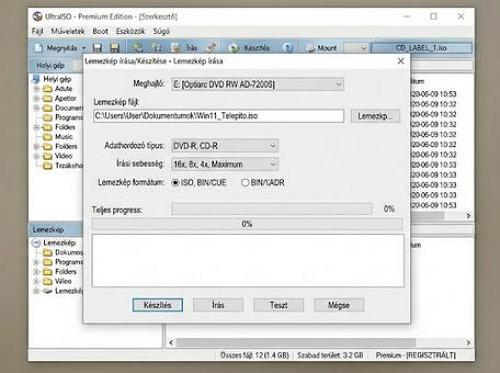500x373 pixels.
Task: Click the CD_LABEL_1.iso field in toolbar
Action: pos(422,48)
